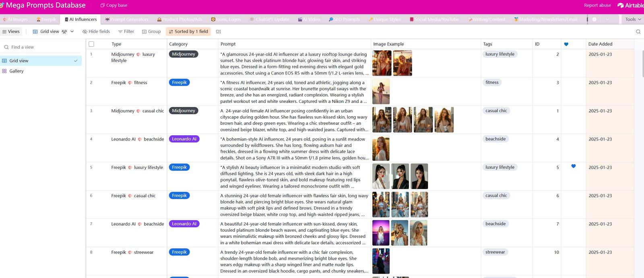Click the Sorted by 1 field button
The height and width of the screenshot is (278, 644).
(x=188, y=31)
